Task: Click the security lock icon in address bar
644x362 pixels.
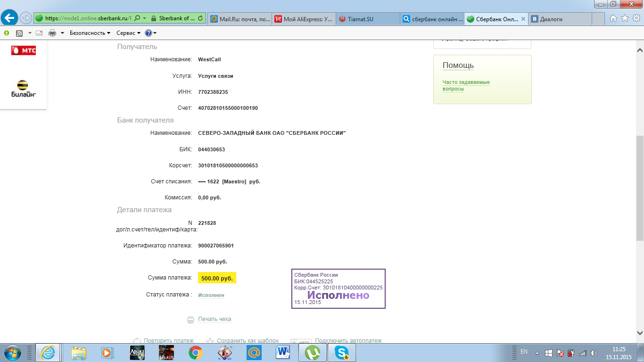Action: coord(154,19)
